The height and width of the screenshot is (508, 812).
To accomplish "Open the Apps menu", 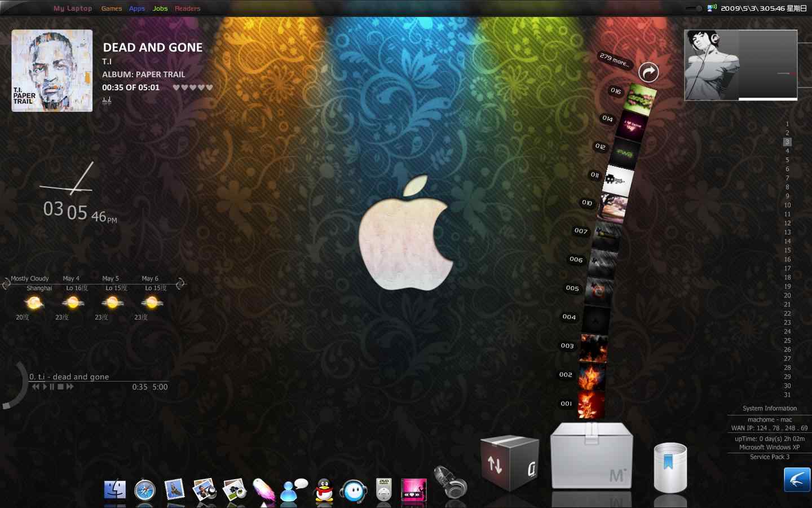I will (137, 8).
